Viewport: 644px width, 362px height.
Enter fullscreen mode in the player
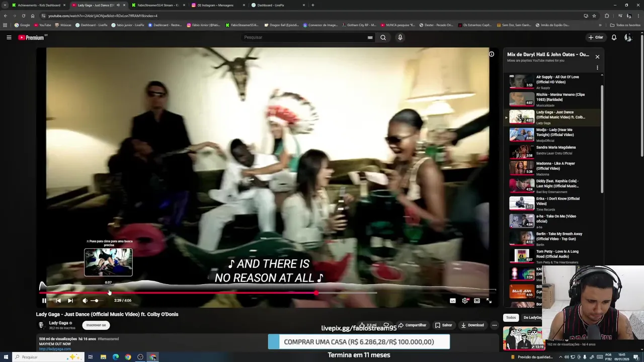489,301
